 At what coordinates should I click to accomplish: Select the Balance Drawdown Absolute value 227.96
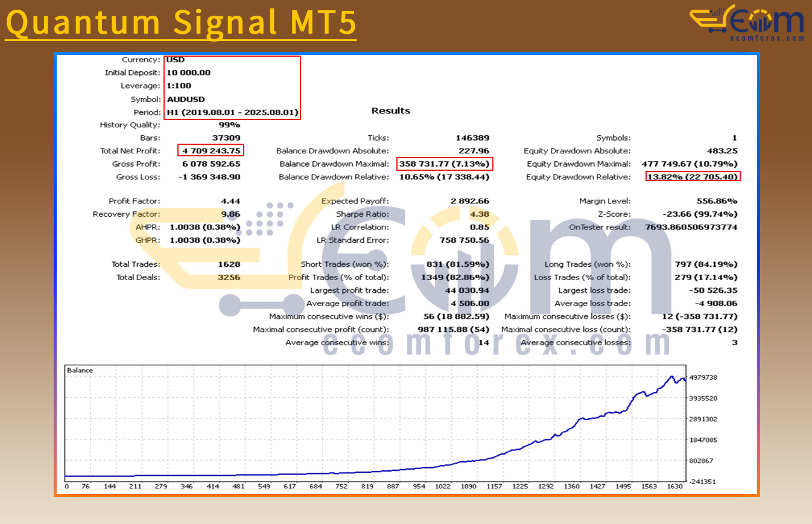click(x=474, y=151)
